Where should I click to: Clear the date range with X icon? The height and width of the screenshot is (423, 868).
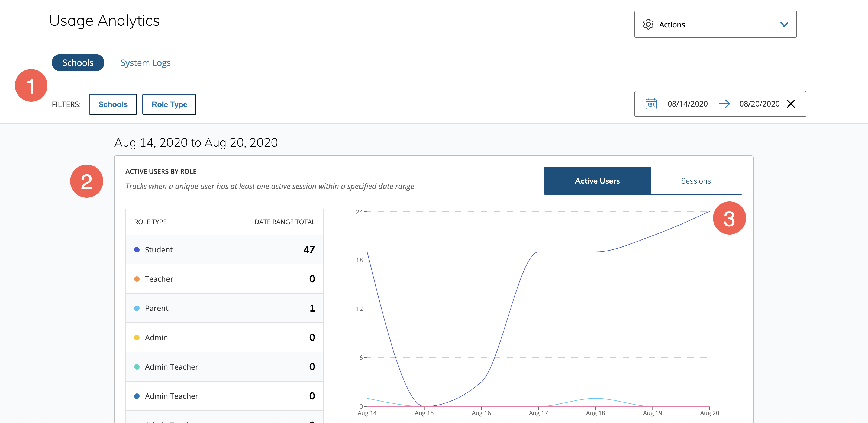pyautogui.click(x=790, y=104)
